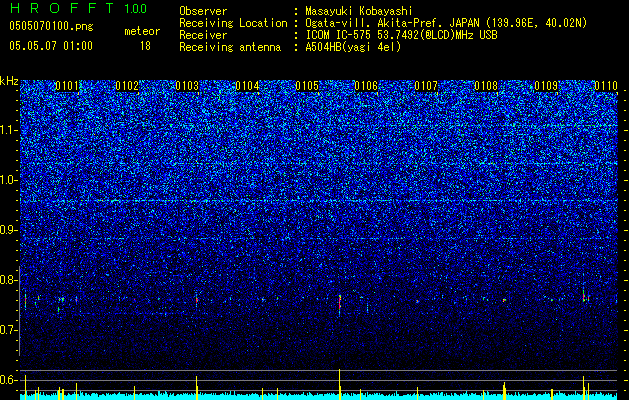The image size is (629, 400).
Task: Click the 0103 time marker
Action: [x=187, y=86]
